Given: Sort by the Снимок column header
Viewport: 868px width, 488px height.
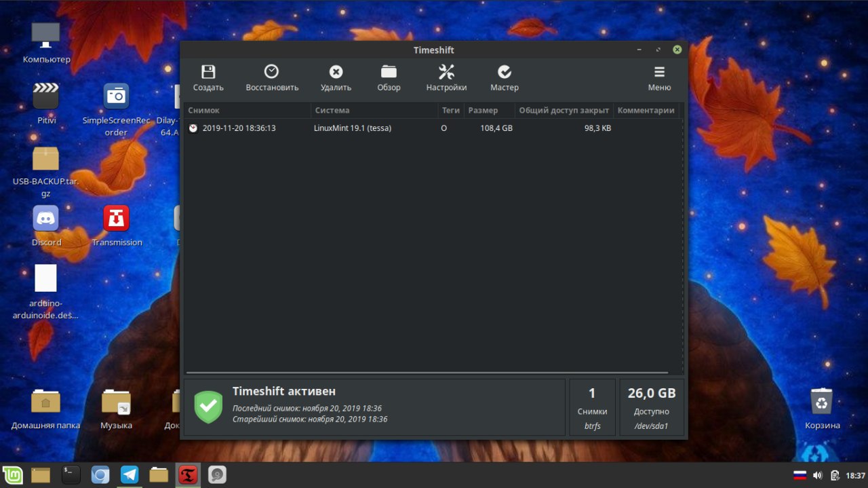Looking at the screenshot, I should point(248,110).
